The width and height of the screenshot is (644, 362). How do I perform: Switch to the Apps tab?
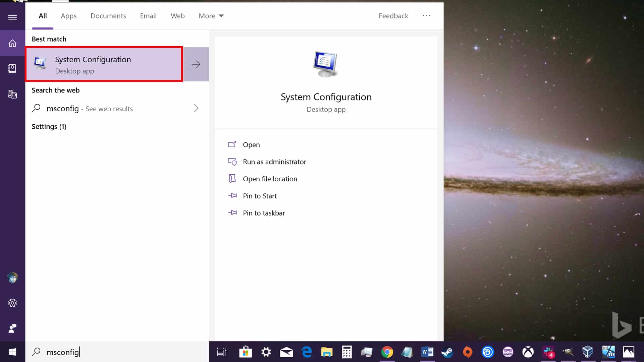click(x=68, y=16)
